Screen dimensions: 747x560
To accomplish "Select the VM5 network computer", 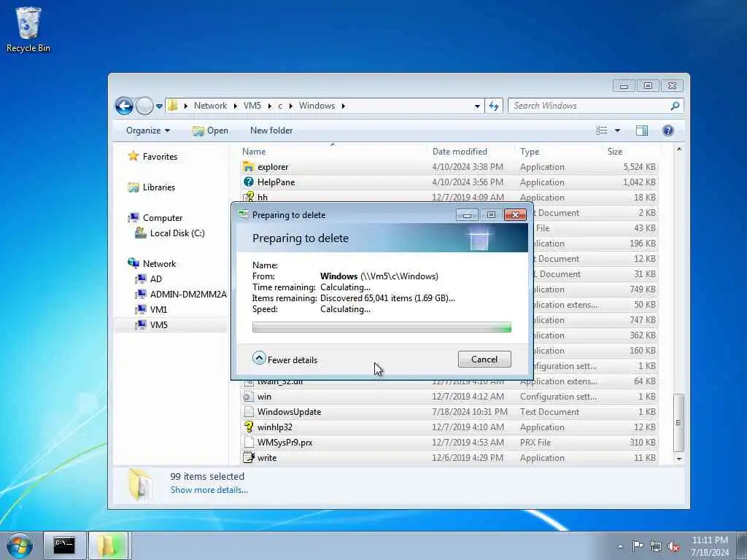I will pos(152,324).
